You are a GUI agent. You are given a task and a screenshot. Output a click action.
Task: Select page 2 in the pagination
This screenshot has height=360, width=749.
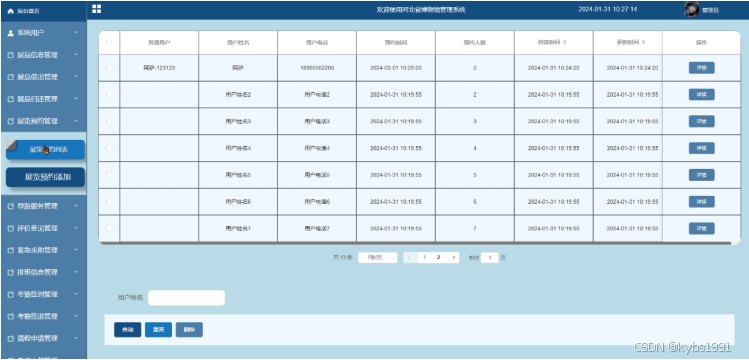439,257
